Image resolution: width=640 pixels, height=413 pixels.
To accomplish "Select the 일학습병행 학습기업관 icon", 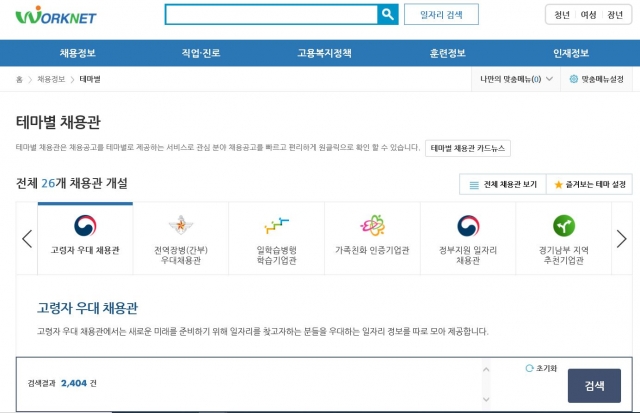I will pyautogui.click(x=276, y=225).
